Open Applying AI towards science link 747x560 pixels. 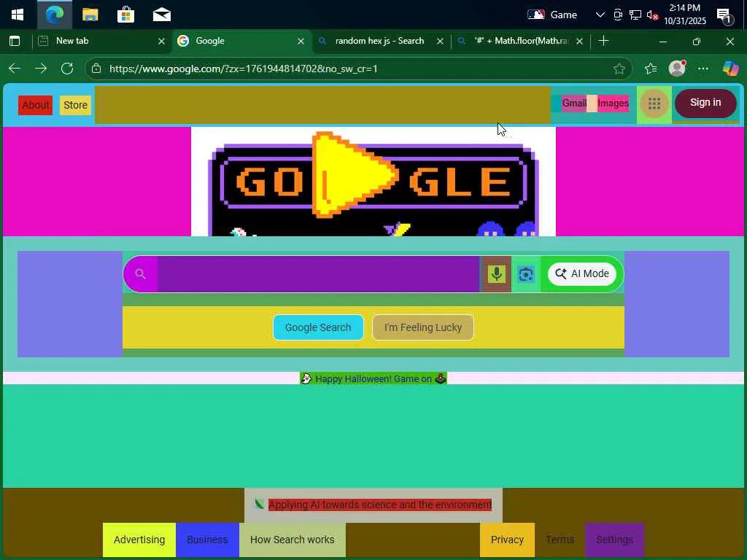(379, 505)
